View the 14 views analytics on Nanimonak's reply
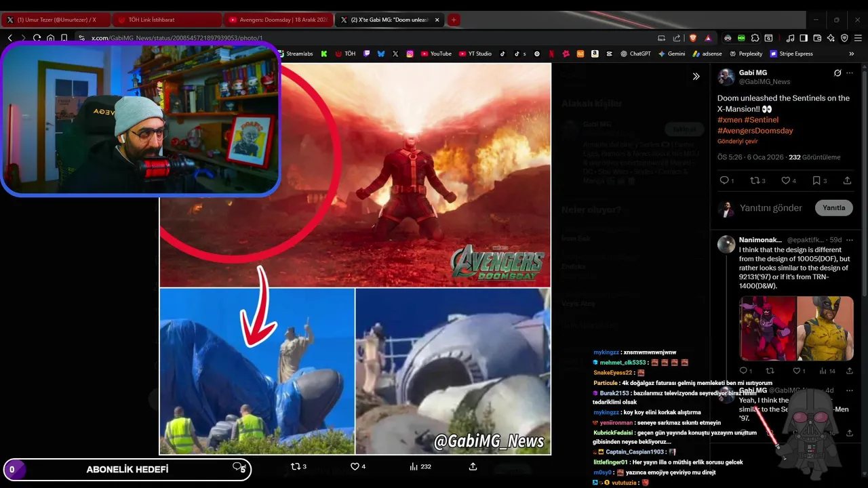The image size is (868, 488). 827,371
